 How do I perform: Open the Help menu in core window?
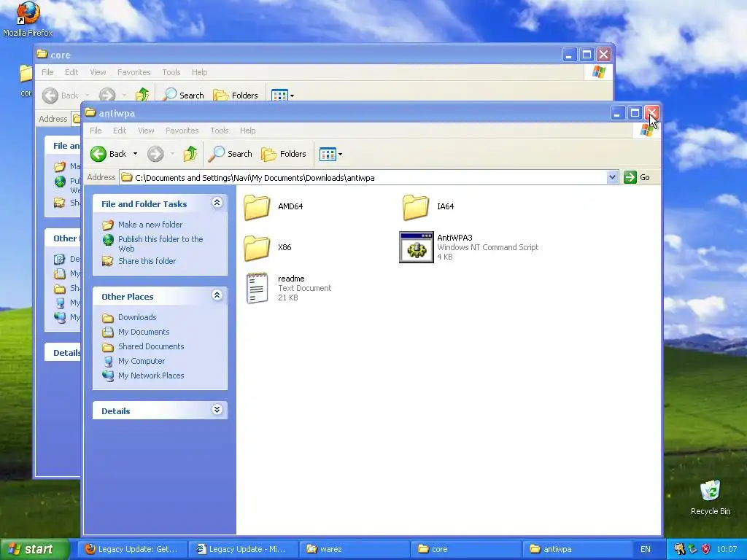tap(200, 72)
